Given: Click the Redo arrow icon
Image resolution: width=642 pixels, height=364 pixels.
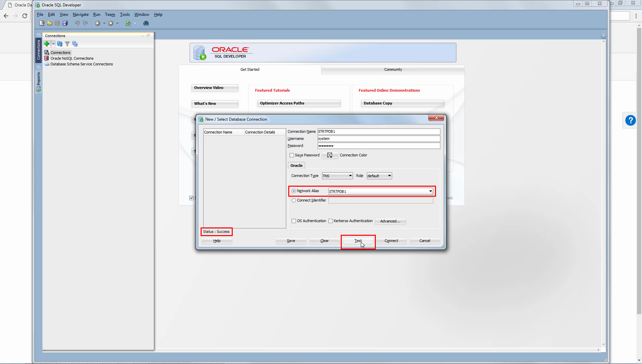Looking at the screenshot, I should tap(85, 23).
